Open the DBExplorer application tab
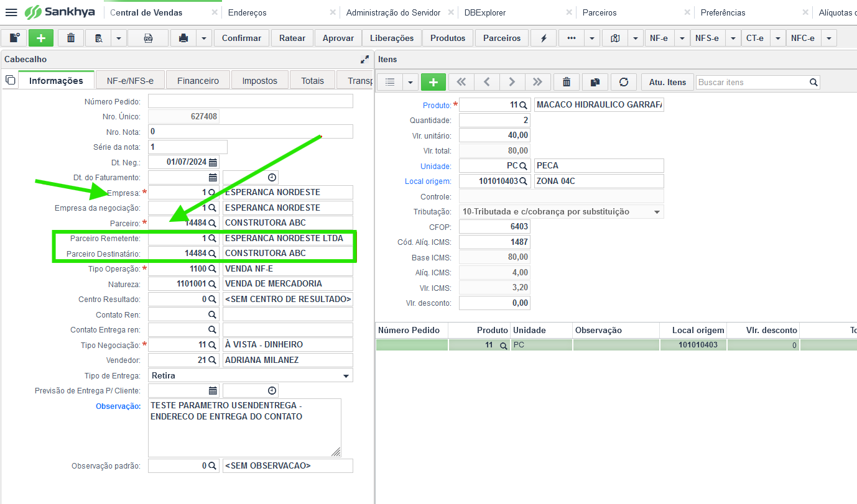The image size is (857, 504). pos(485,12)
